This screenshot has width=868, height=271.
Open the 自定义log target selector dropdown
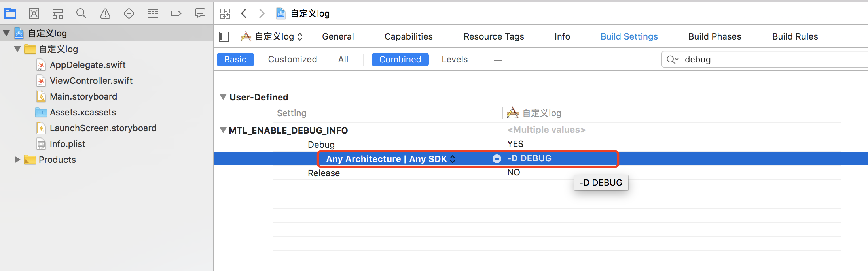(x=272, y=37)
